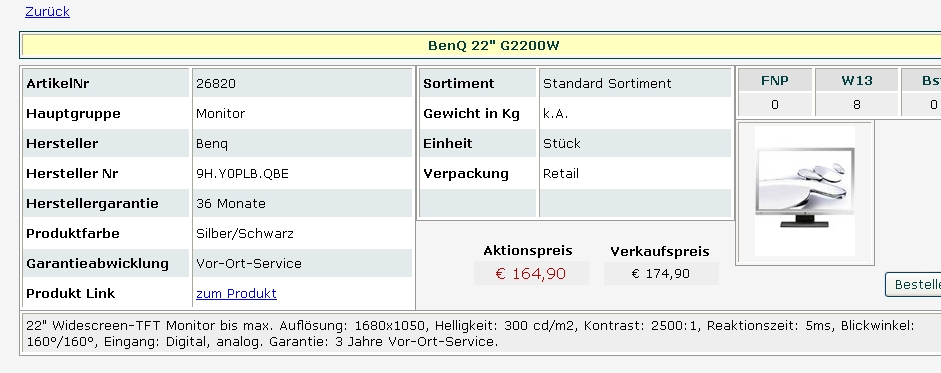Viewport: 941px width, 373px height.
Task: Click the BenQ monitor product thumbnail
Action: [x=805, y=191]
